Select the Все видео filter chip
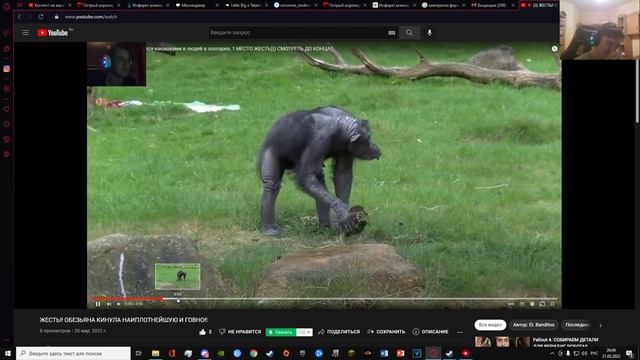The width and height of the screenshot is (640, 360). (x=490, y=325)
